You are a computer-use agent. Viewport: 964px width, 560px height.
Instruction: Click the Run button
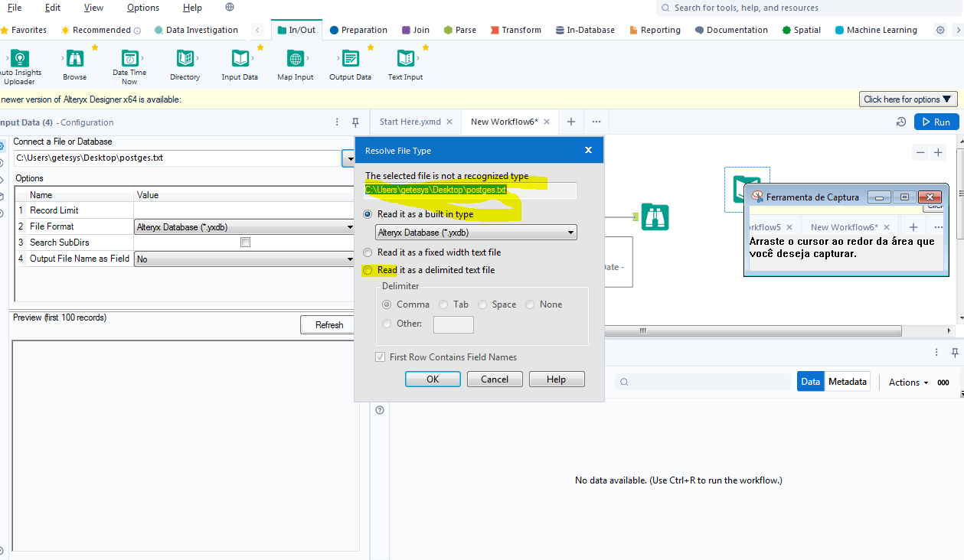coord(936,121)
